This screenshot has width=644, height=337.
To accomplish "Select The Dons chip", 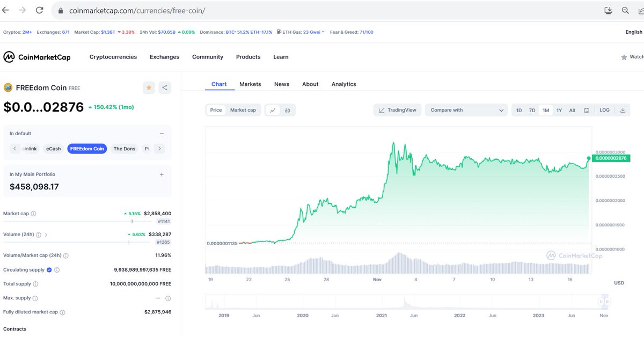I will (x=125, y=149).
